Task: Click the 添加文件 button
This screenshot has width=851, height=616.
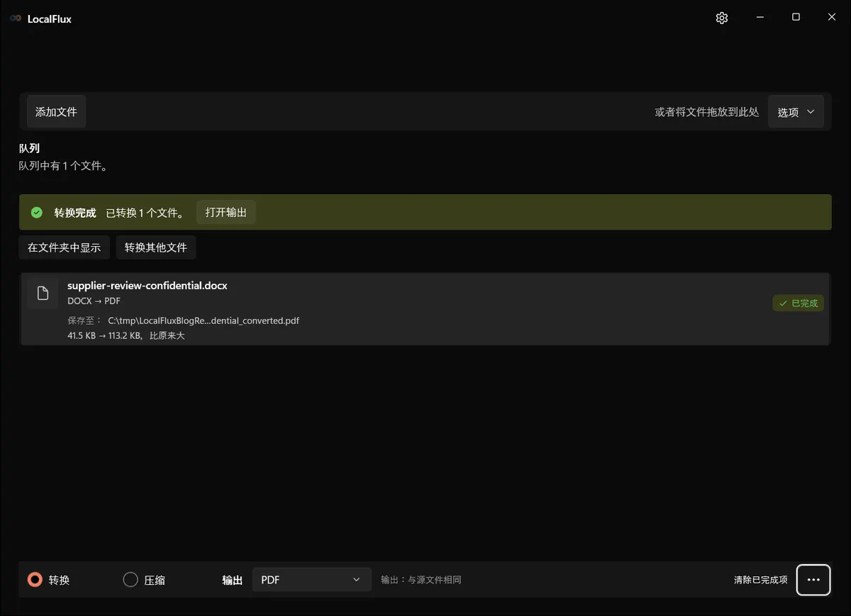Action: tap(56, 112)
